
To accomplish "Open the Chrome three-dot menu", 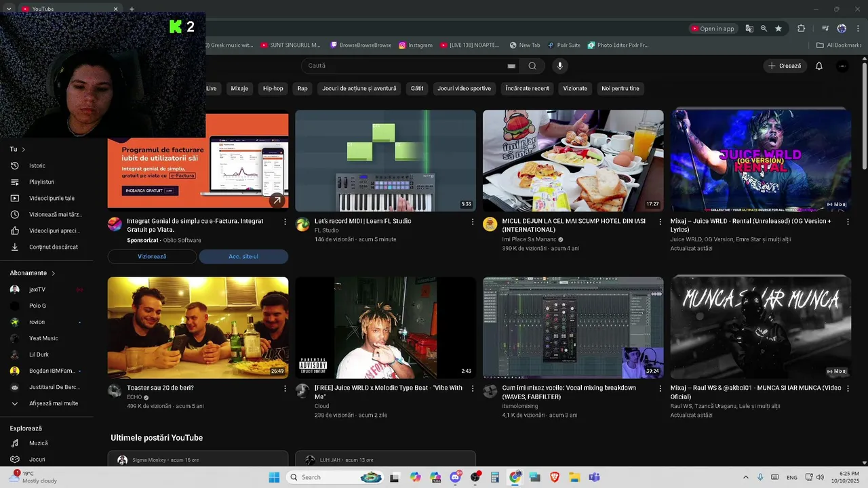I will 856,28.
